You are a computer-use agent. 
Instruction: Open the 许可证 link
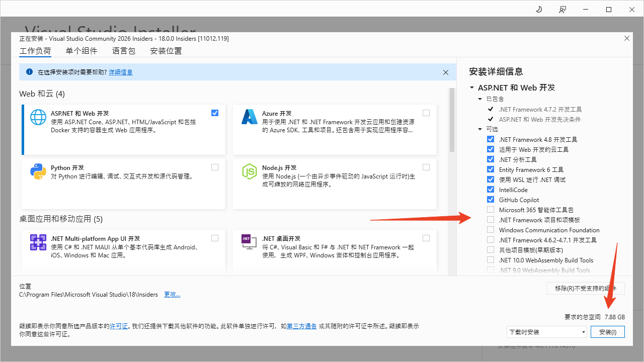pos(119,326)
